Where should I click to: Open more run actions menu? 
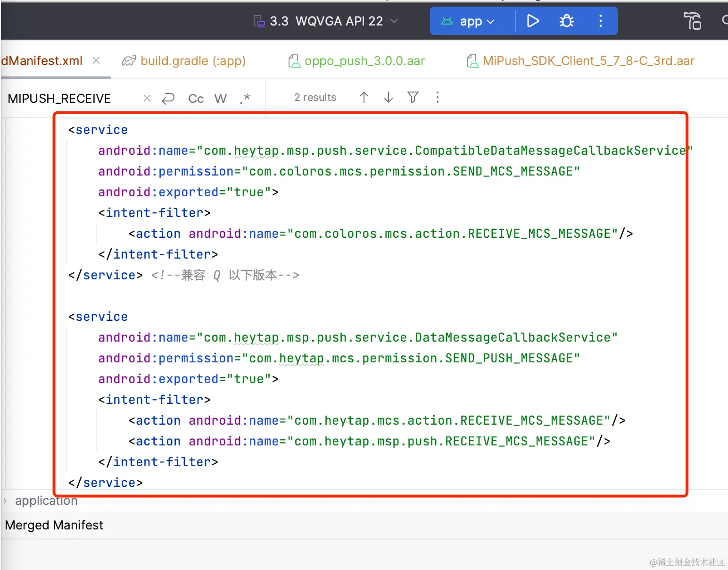(600, 21)
